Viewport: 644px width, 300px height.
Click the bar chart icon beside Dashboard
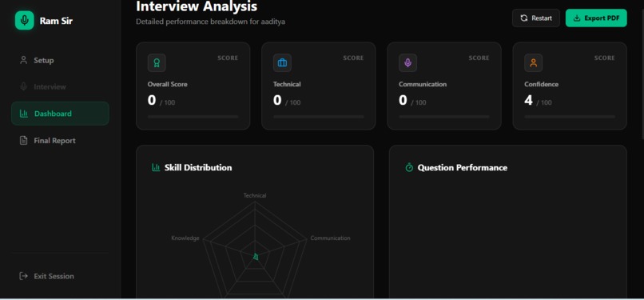tap(24, 114)
